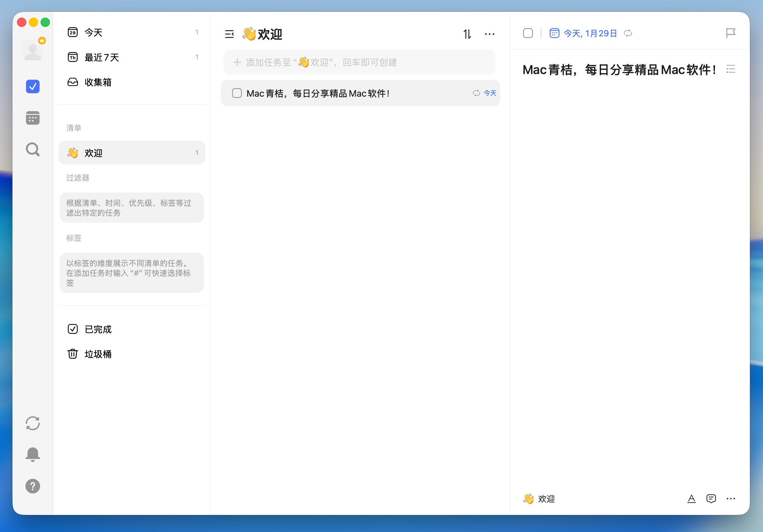The height and width of the screenshot is (532, 763).
Task: Tick the detail panel task checkbox
Action: point(528,33)
